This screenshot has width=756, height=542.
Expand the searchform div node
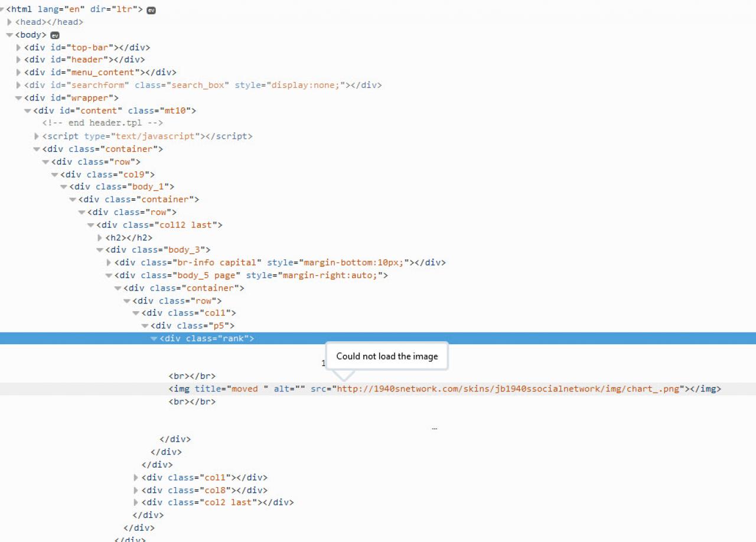point(19,85)
